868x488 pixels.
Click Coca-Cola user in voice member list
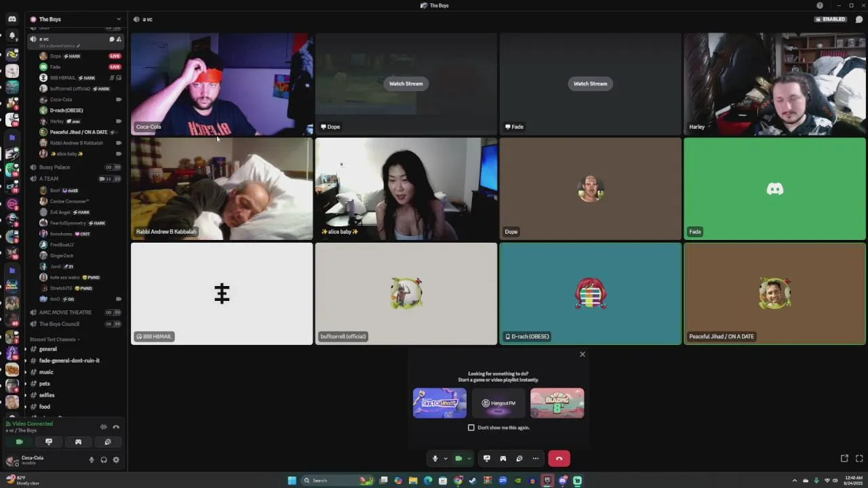(80, 100)
